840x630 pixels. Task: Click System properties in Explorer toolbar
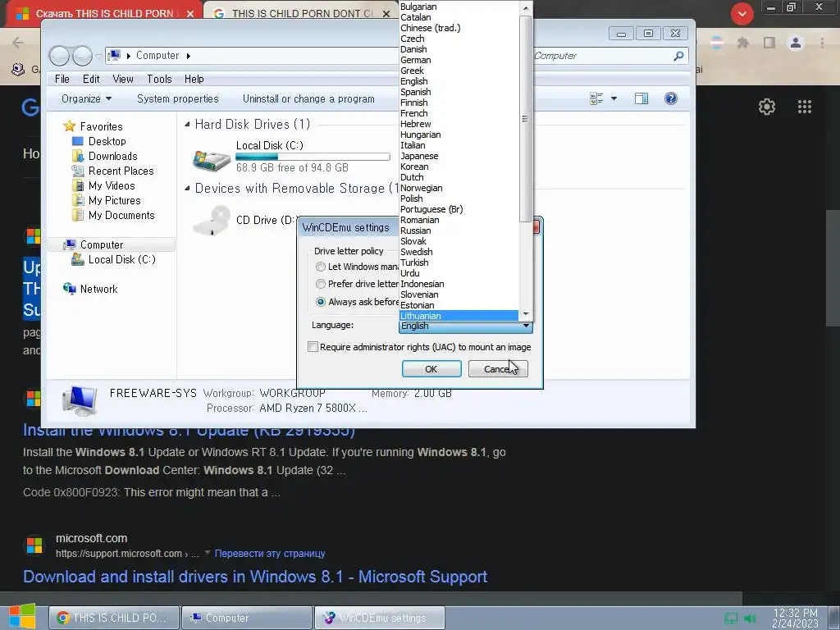click(x=178, y=98)
